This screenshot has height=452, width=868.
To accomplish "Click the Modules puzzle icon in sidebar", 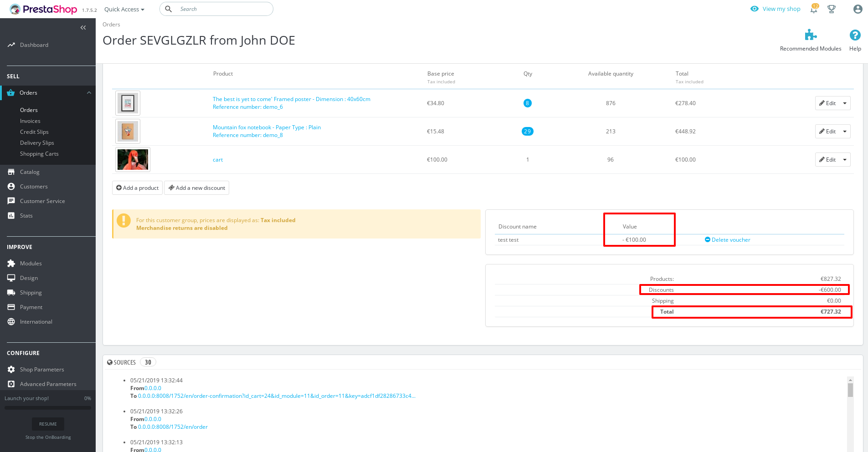I will pyautogui.click(x=11, y=264).
